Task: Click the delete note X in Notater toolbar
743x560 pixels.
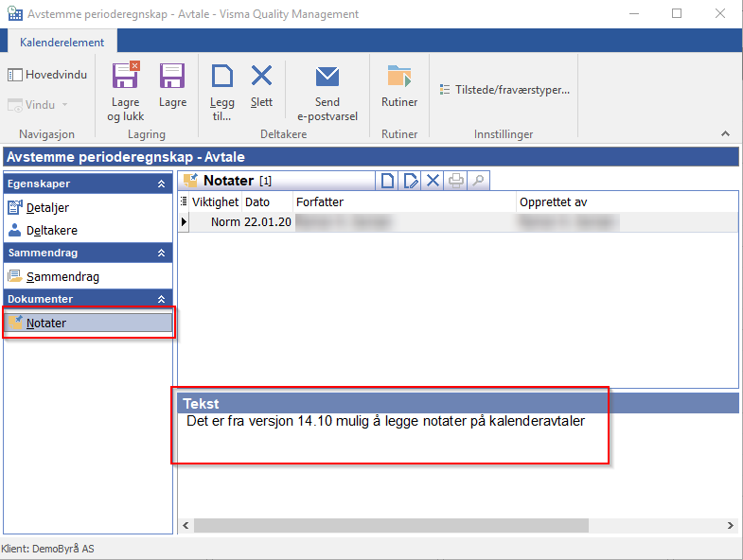Action: (x=433, y=181)
